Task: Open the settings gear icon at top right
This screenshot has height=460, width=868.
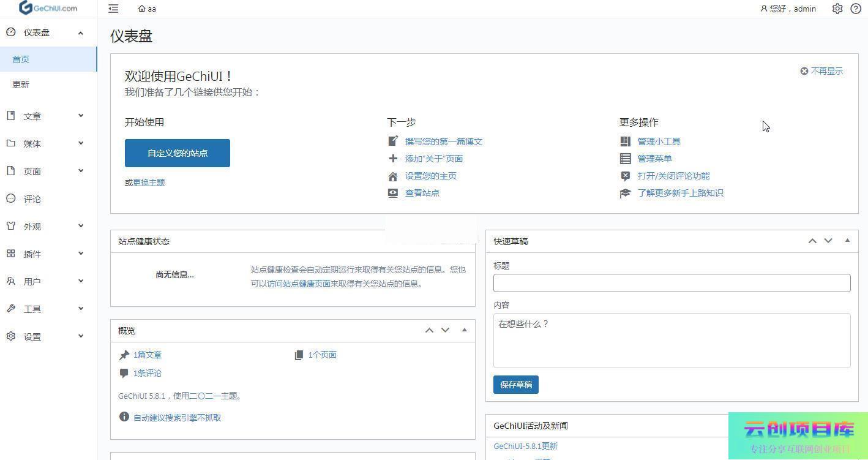Action: pyautogui.click(x=837, y=9)
